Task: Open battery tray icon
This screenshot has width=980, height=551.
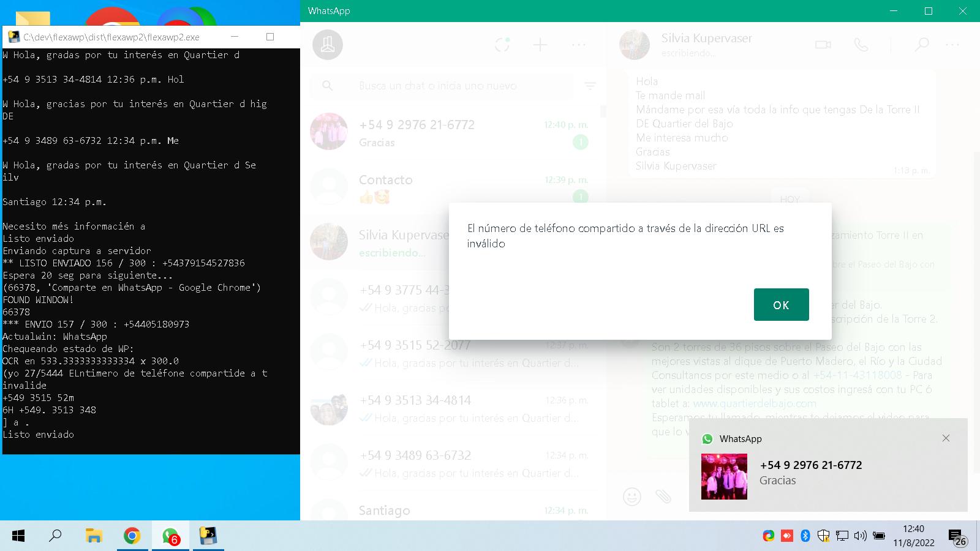Action: coord(879,536)
